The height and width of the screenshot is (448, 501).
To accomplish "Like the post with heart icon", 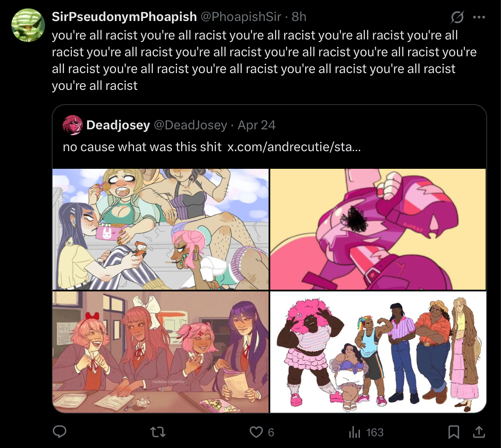I will [256, 432].
